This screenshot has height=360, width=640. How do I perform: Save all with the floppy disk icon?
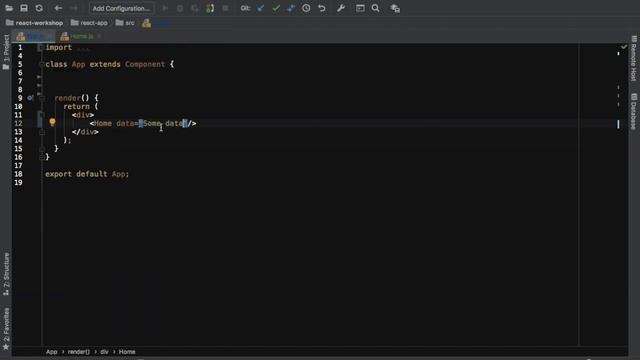coord(24,8)
